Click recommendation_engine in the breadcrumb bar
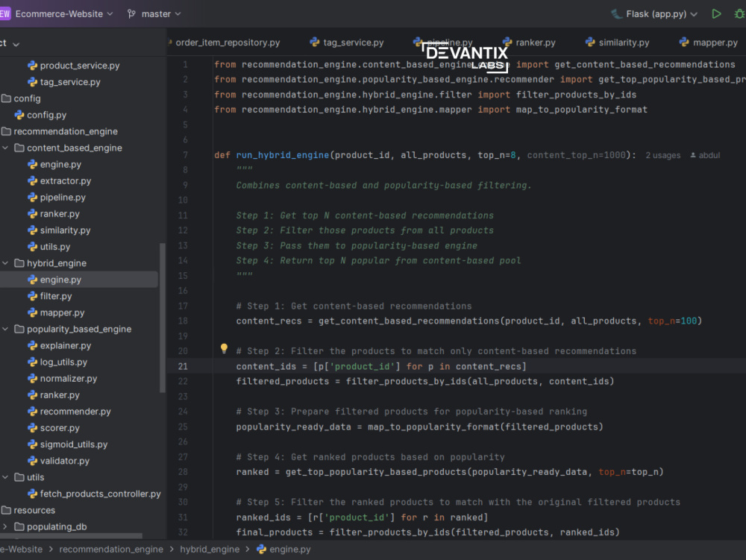 (111, 549)
